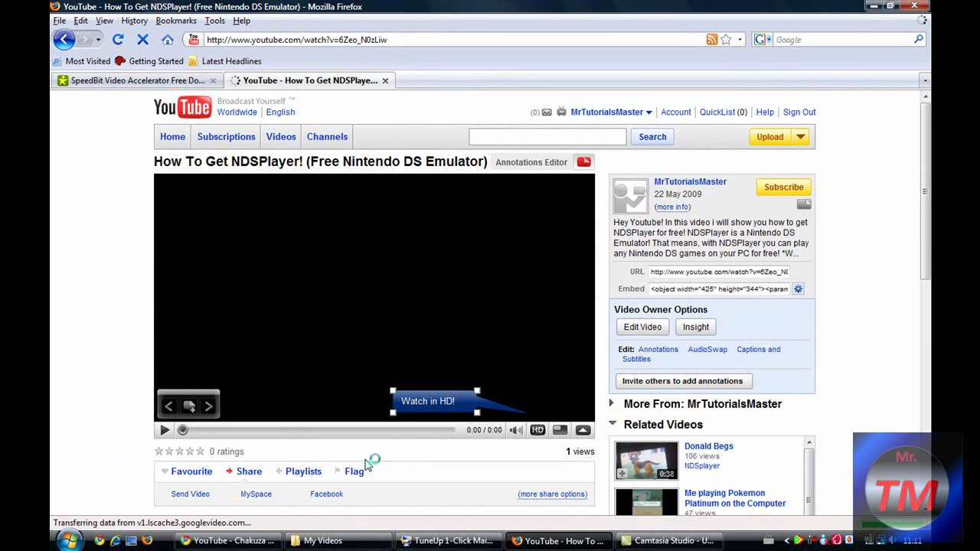The width and height of the screenshot is (980, 551).
Task: Go to the Subscriptions tab on YouTube
Action: [x=226, y=137]
